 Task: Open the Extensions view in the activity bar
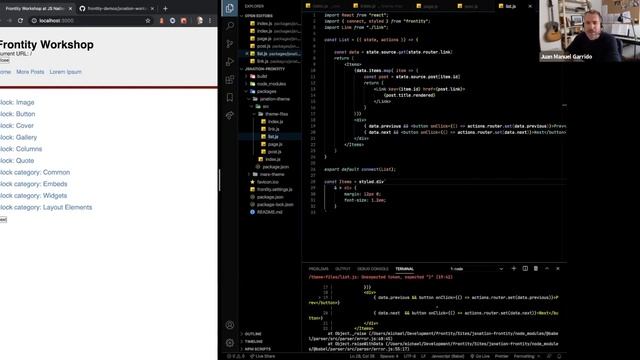[x=230, y=80]
